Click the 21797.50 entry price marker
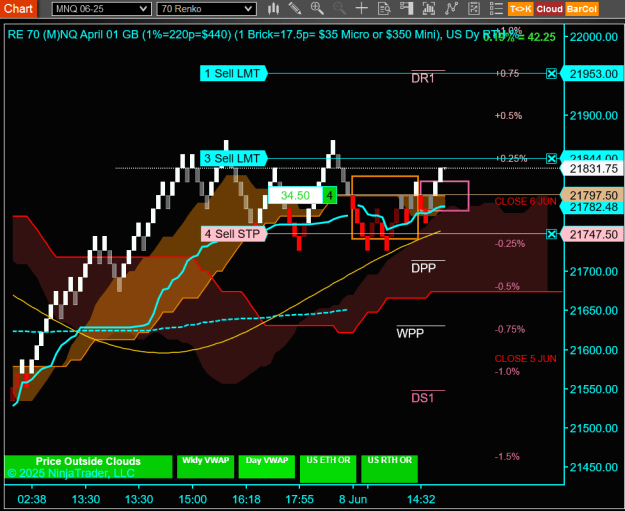625x511 pixels. (592, 196)
